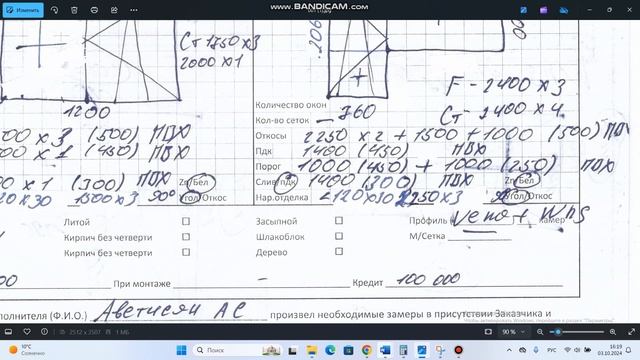Image resolution: width=640 pixels, height=360 pixels.
Task: Open Task View on the taskbar
Action: [x=292, y=350]
